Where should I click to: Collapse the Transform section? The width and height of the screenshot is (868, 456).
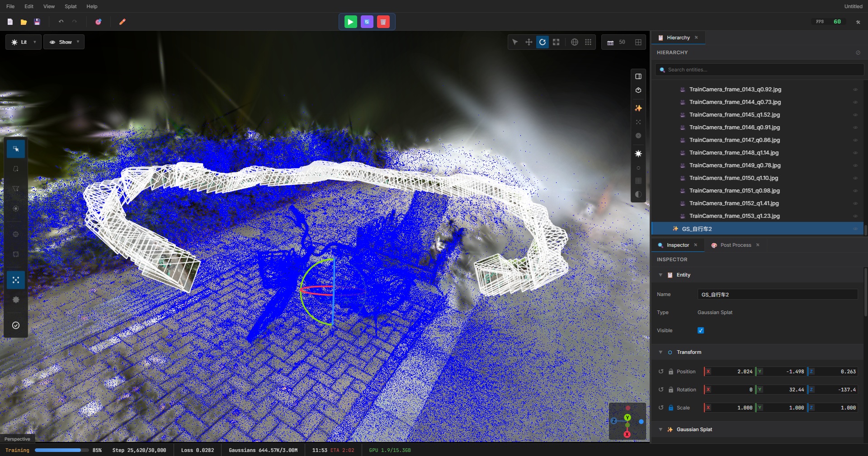click(x=660, y=352)
